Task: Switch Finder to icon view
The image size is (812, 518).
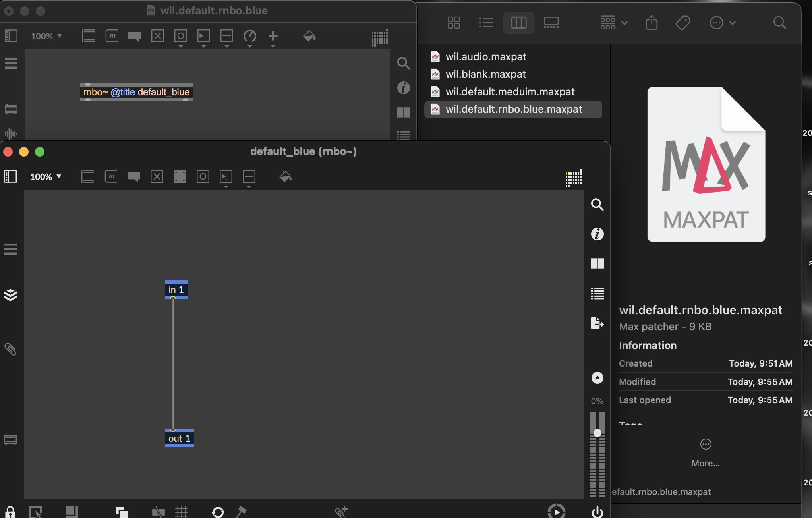Action: pos(454,23)
